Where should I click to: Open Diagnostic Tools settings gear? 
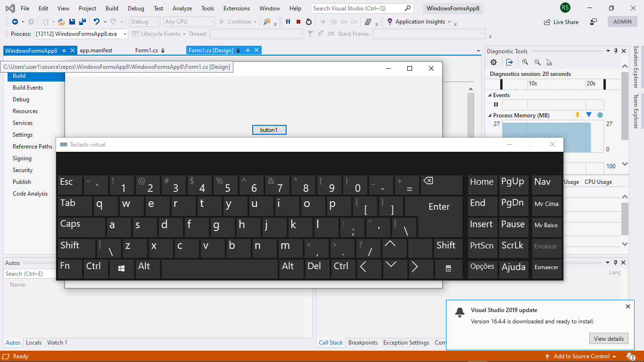(x=494, y=62)
